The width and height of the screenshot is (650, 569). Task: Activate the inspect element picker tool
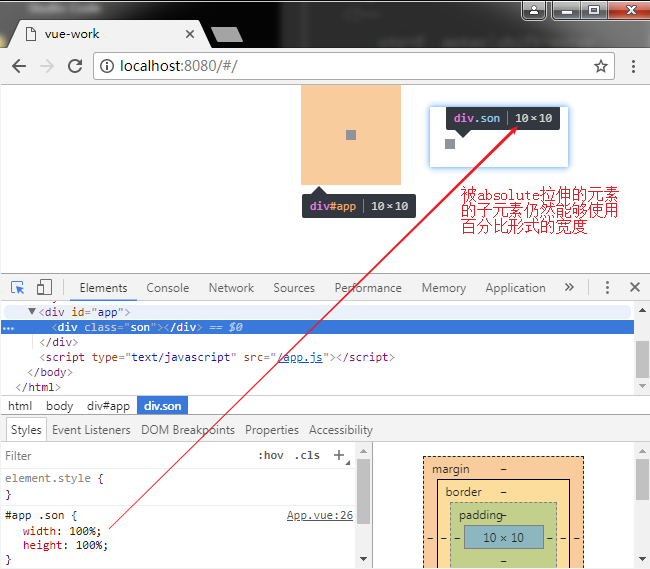17,287
